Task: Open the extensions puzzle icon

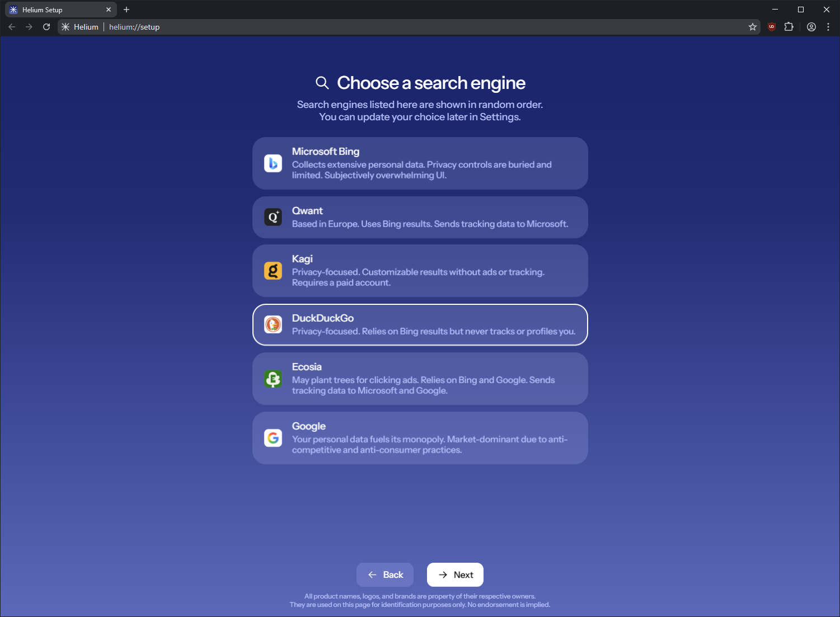Action: tap(789, 26)
